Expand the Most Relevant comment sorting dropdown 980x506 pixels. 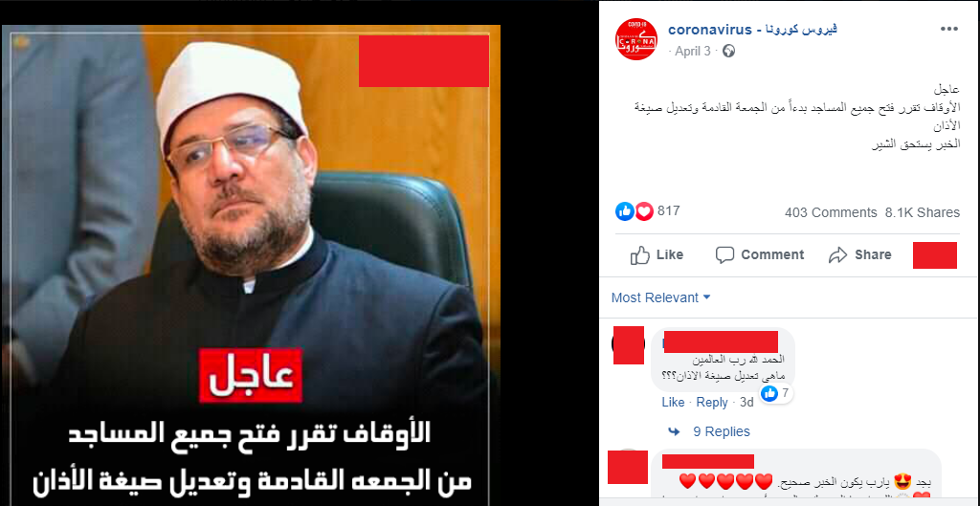click(661, 297)
